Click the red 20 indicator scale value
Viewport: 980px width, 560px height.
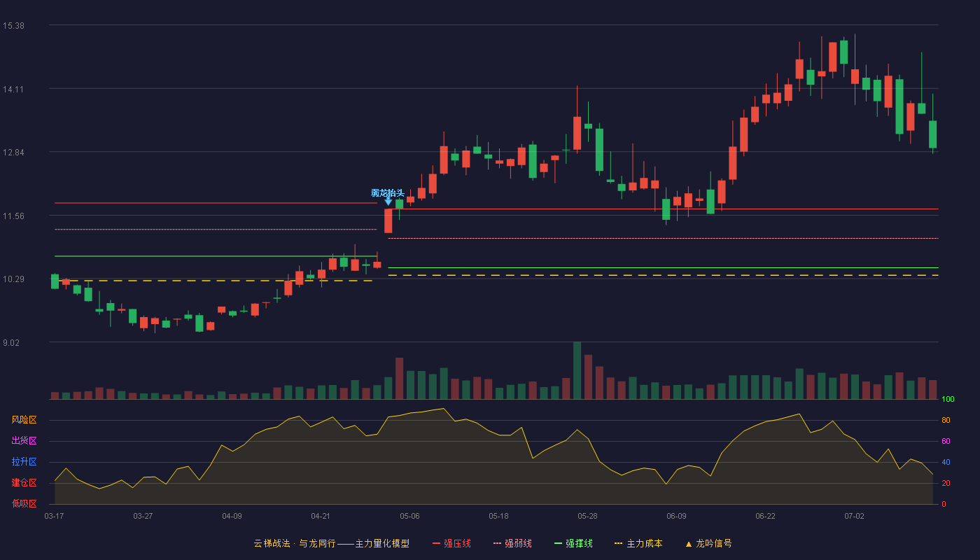tap(946, 484)
